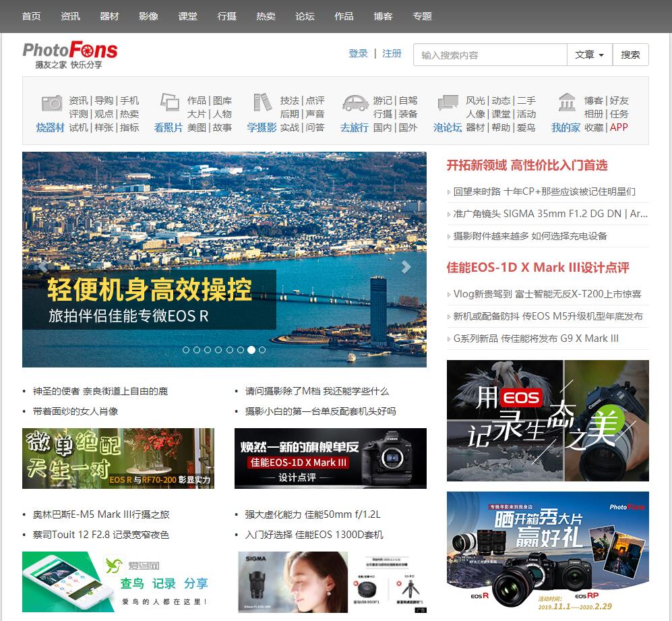Viewport: 672px width, 621px height.
Task: Open the 晒开箱秀大片赢好礼 promo banner
Action: [x=548, y=552]
